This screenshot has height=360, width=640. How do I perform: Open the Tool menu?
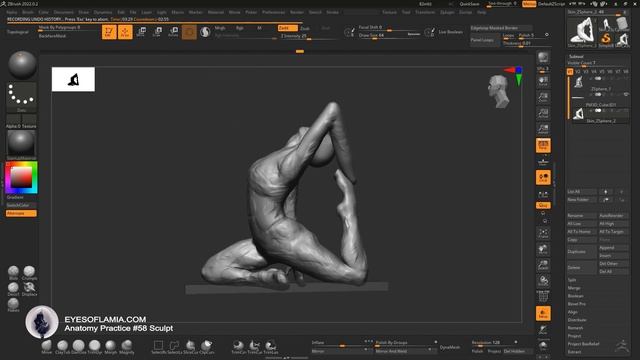[x=406, y=12]
